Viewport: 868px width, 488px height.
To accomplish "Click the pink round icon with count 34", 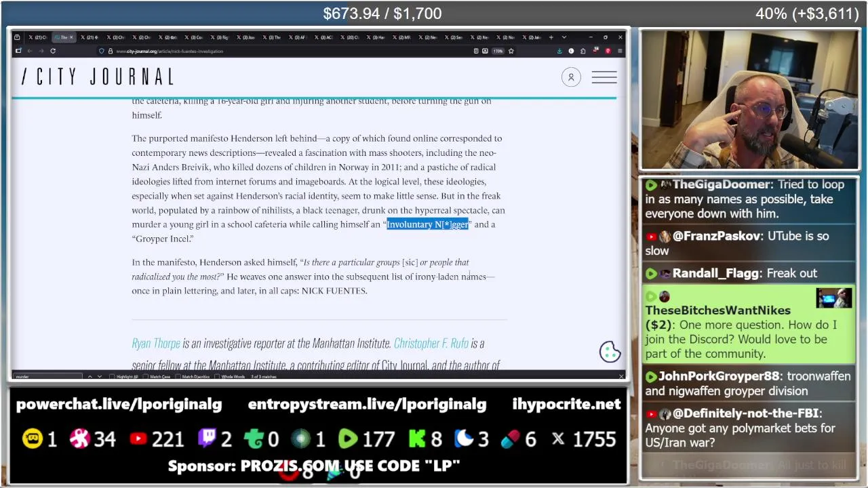I will tap(79, 439).
